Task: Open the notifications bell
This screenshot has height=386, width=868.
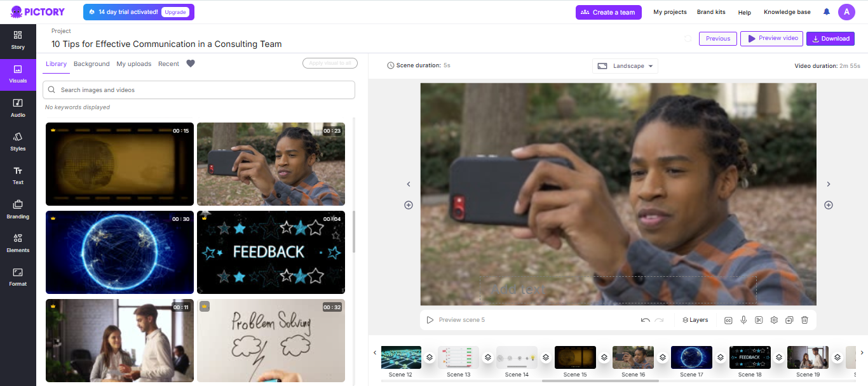Action: pos(827,12)
